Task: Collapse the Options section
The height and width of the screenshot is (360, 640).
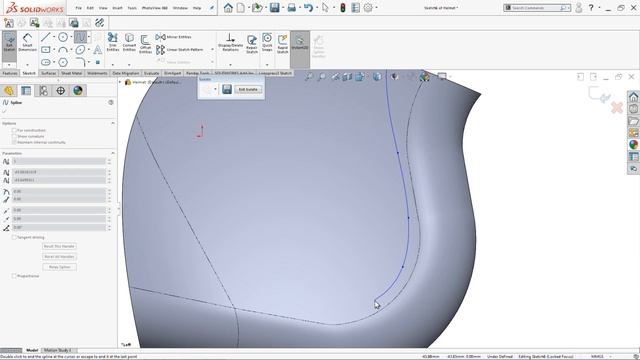Action: pos(113,123)
